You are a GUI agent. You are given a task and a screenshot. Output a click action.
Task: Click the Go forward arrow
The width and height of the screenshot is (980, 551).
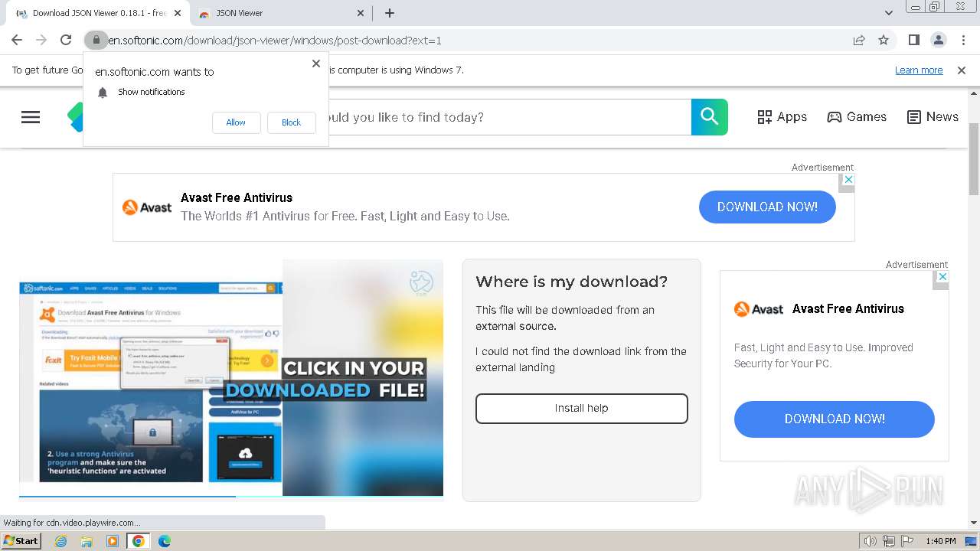click(41, 40)
